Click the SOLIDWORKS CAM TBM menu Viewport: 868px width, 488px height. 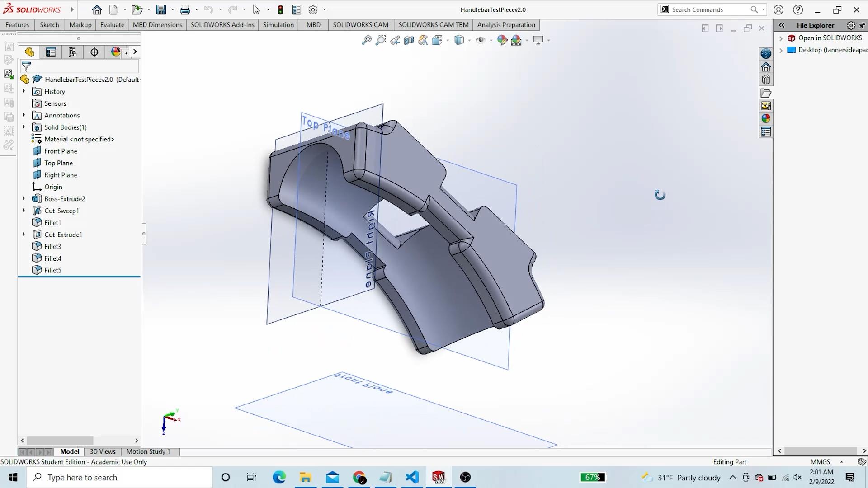[434, 24]
